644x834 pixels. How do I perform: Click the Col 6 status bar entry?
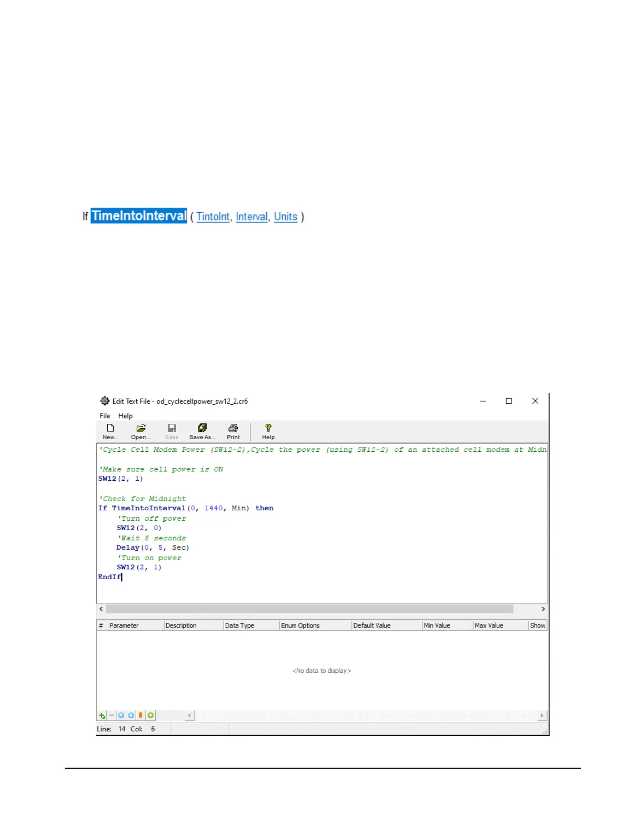pyautogui.click(x=143, y=729)
